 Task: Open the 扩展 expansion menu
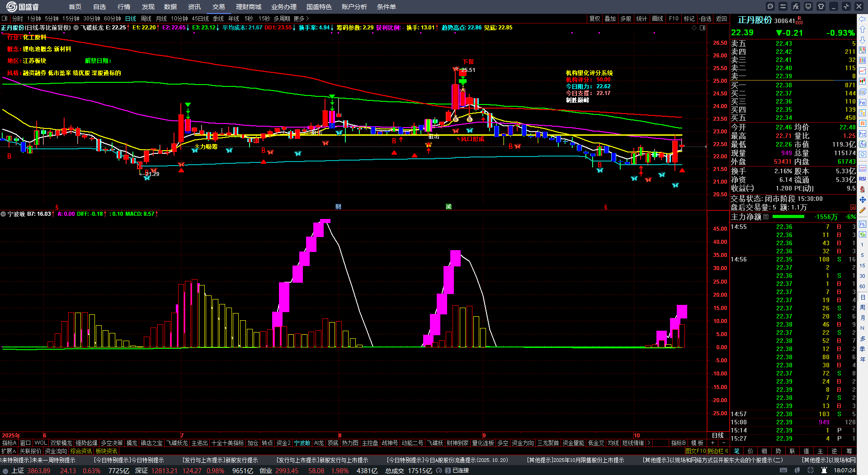coord(9,451)
